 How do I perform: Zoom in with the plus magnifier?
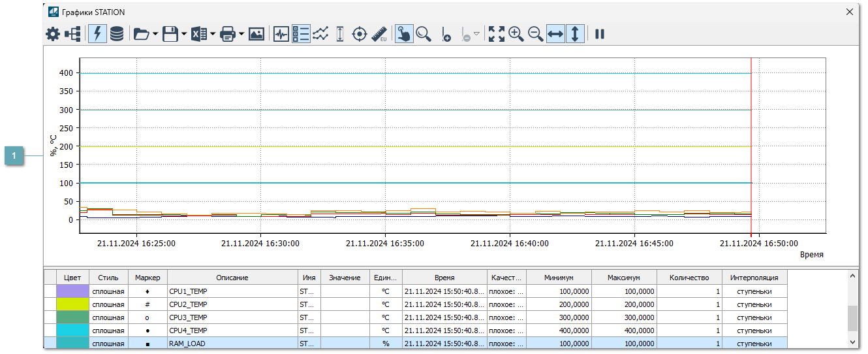516,34
